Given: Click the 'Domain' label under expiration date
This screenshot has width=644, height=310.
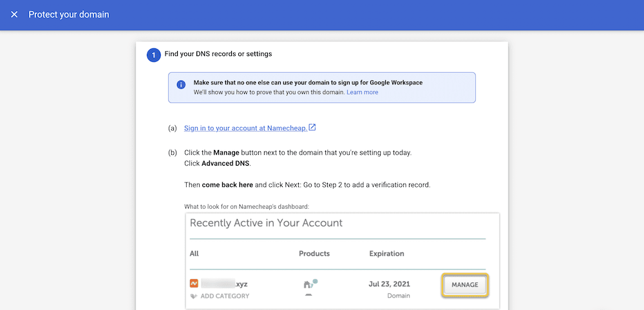Looking at the screenshot, I should coord(399,296).
